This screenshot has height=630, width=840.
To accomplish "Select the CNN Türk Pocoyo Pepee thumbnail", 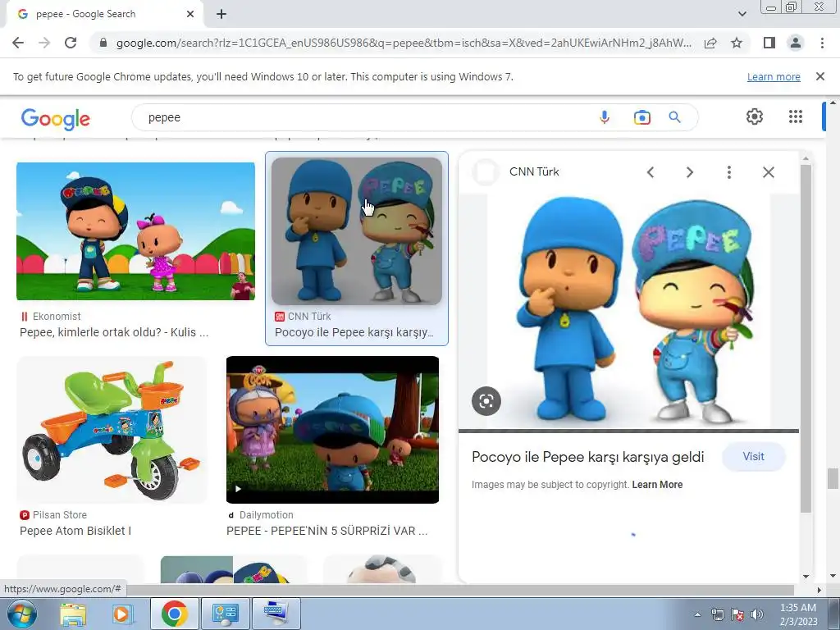I will point(357,231).
